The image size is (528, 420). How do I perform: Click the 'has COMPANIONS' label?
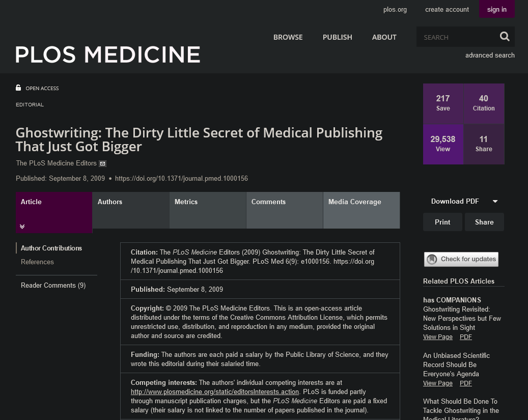[x=452, y=300]
